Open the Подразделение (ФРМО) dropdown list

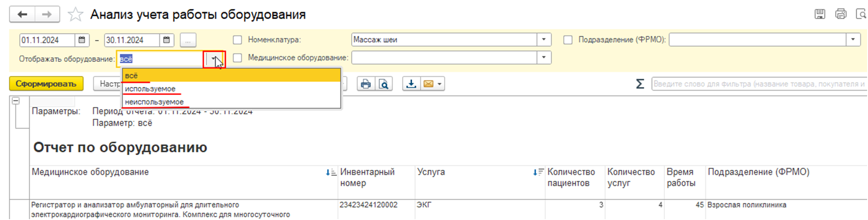pyautogui.click(x=853, y=40)
